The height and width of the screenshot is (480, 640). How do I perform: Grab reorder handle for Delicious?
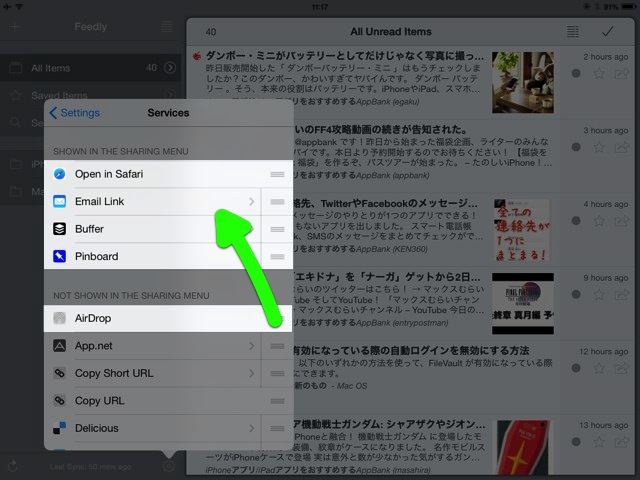click(x=277, y=428)
